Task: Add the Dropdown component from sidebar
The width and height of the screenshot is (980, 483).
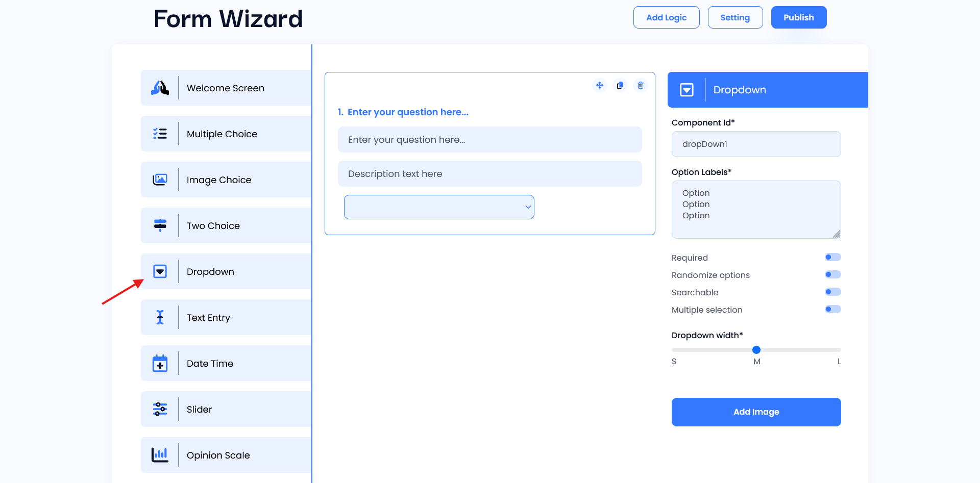Action: pos(226,271)
